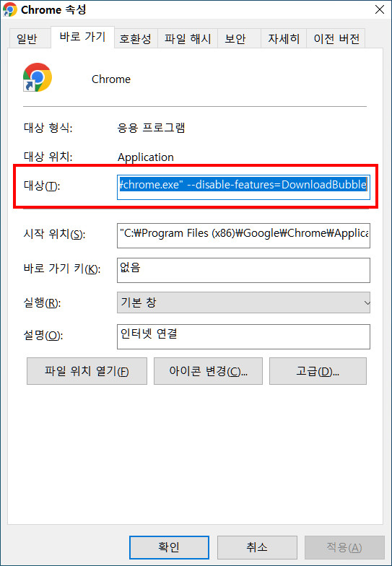Open 고급(D)... advanced settings
This screenshot has width=392, height=566.
(318, 371)
